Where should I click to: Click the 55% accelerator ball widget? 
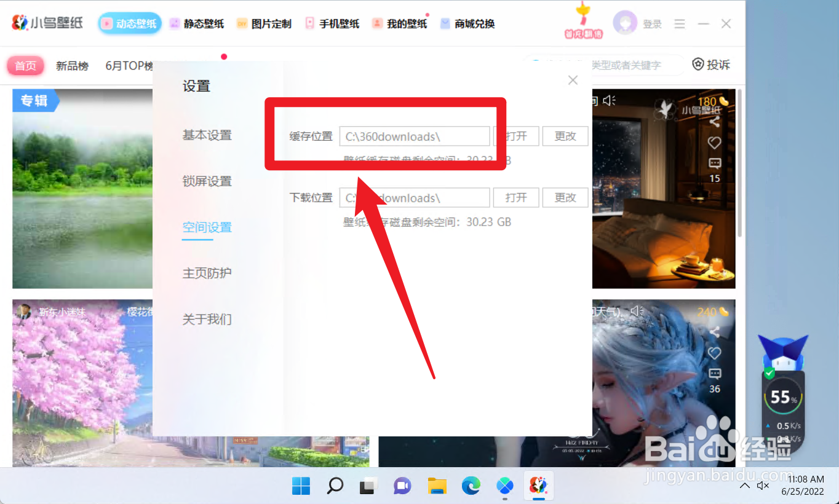tap(782, 396)
